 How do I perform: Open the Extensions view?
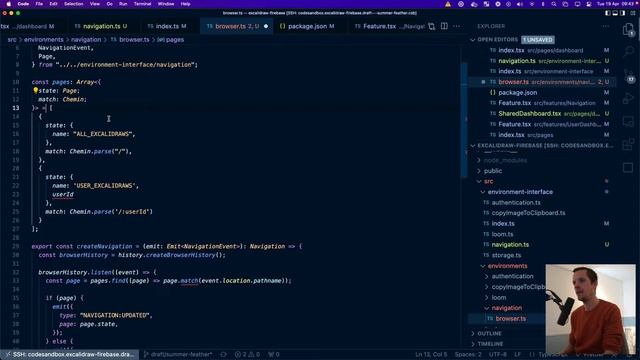click(x=628, y=144)
